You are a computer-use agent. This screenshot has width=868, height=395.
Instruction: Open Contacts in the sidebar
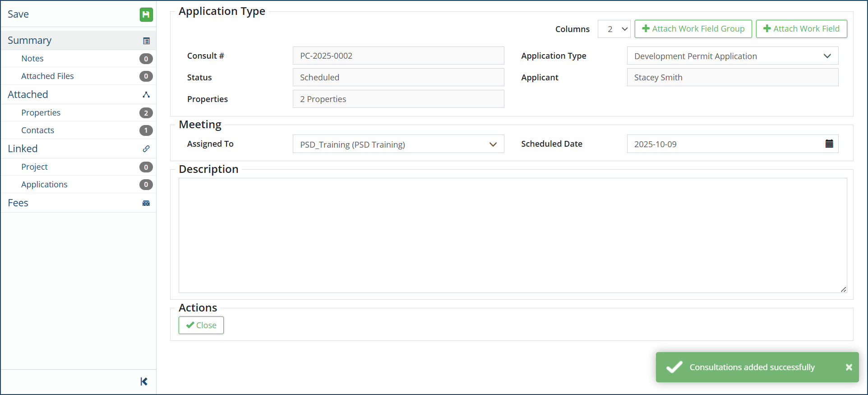click(37, 130)
